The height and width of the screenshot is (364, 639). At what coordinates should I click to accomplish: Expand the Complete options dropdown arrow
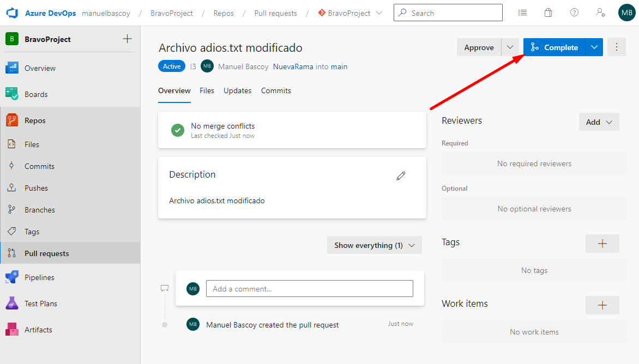(x=594, y=47)
